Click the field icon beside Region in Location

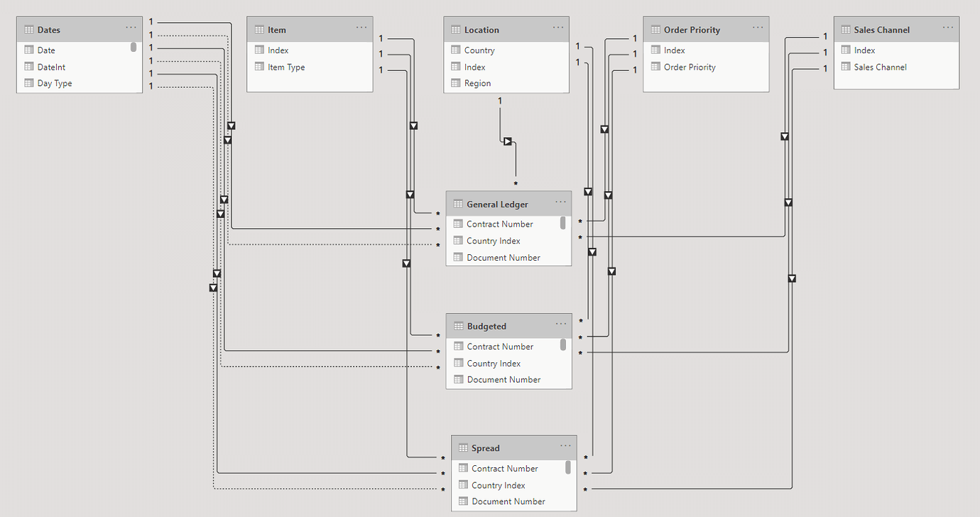(x=455, y=83)
